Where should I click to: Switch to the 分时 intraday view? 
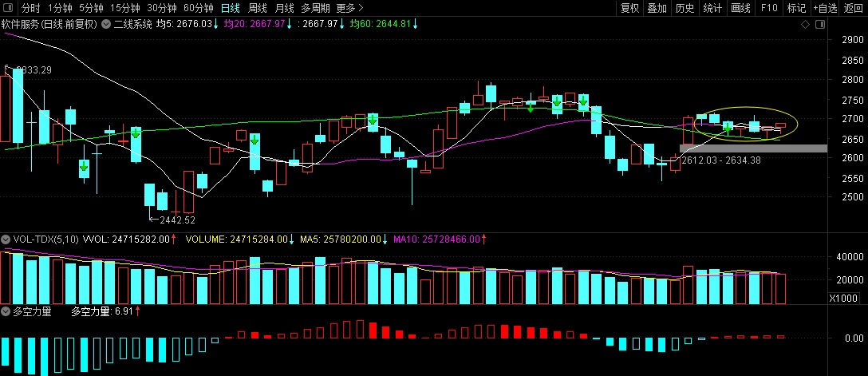tap(30, 8)
